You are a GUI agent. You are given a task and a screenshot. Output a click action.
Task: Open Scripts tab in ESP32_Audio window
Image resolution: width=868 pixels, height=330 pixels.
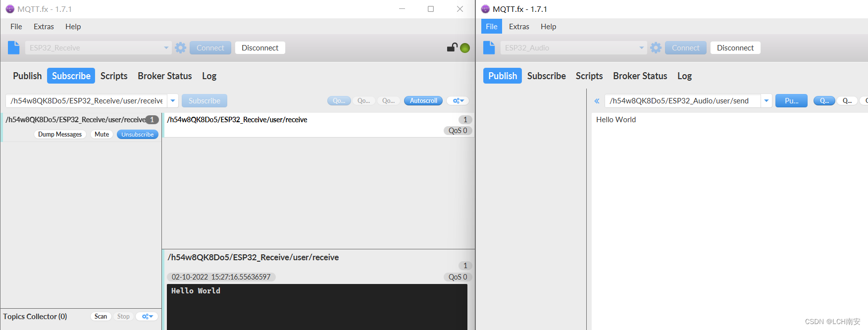click(x=589, y=76)
